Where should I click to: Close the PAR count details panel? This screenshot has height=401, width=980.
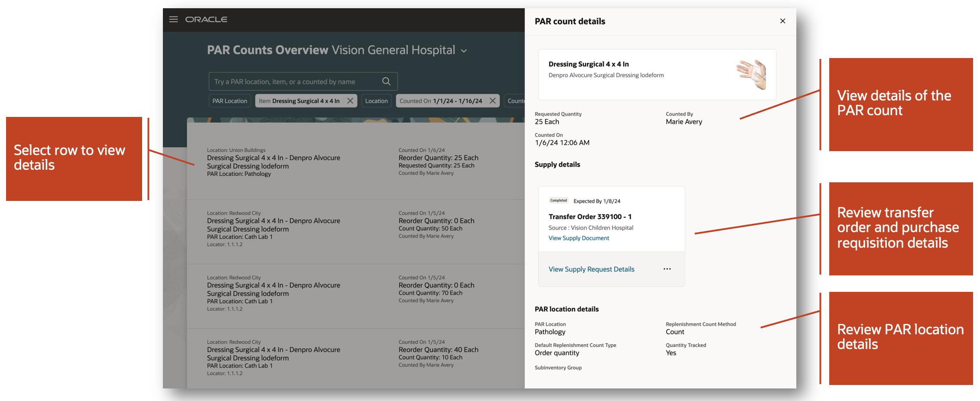(x=782, y=21)
